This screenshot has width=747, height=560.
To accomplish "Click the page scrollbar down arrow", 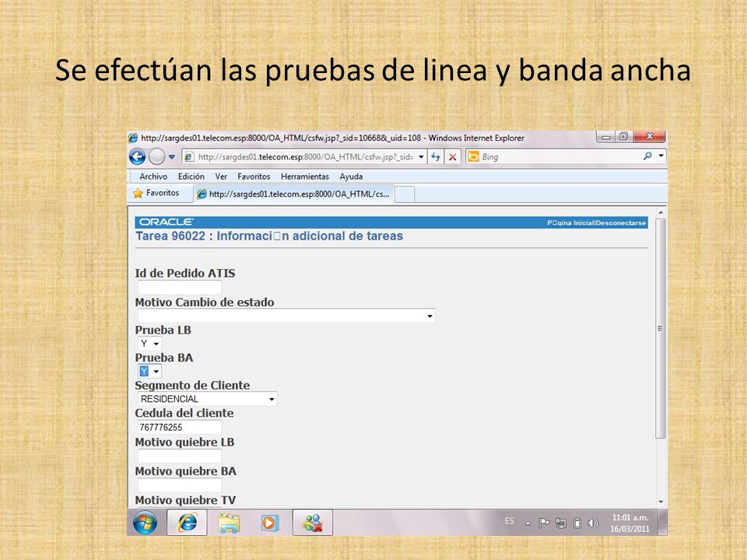I will [661, 502].
